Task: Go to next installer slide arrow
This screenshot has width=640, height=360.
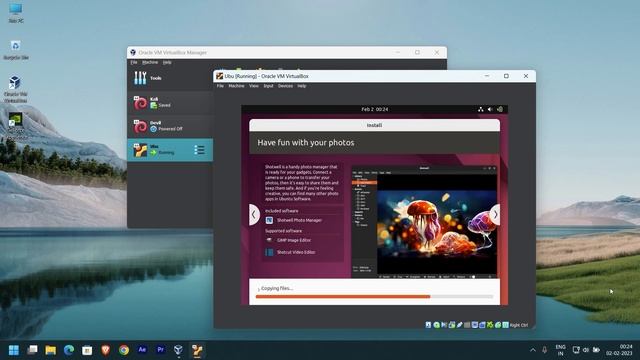Action: [495, 215]
